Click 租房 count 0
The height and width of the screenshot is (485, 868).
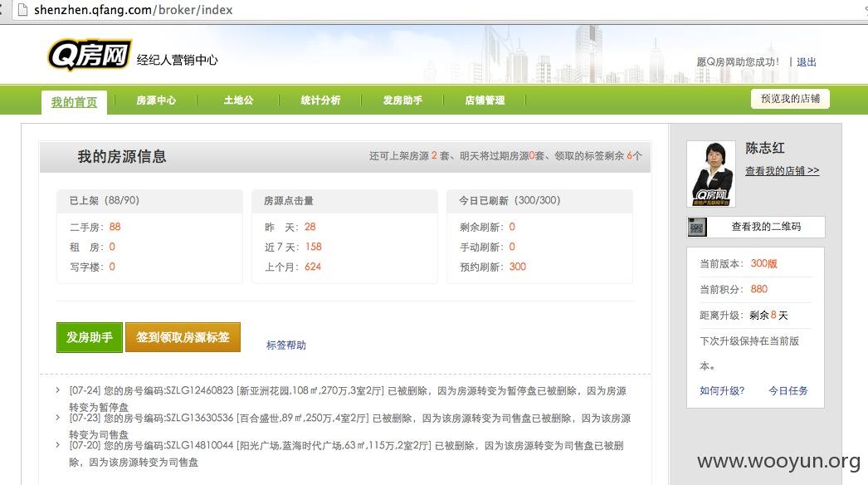pos(112,247)
